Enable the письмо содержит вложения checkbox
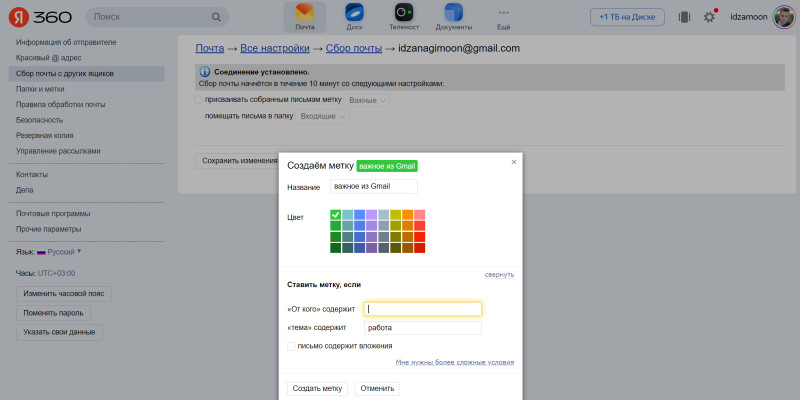This screenshot has height=400, width=800. (x=291, y=346)
